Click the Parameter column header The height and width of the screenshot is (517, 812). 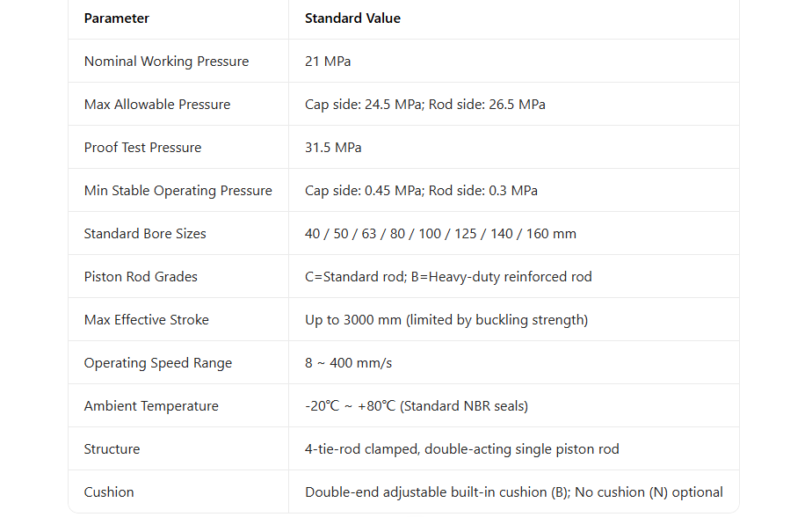point(117,18)
